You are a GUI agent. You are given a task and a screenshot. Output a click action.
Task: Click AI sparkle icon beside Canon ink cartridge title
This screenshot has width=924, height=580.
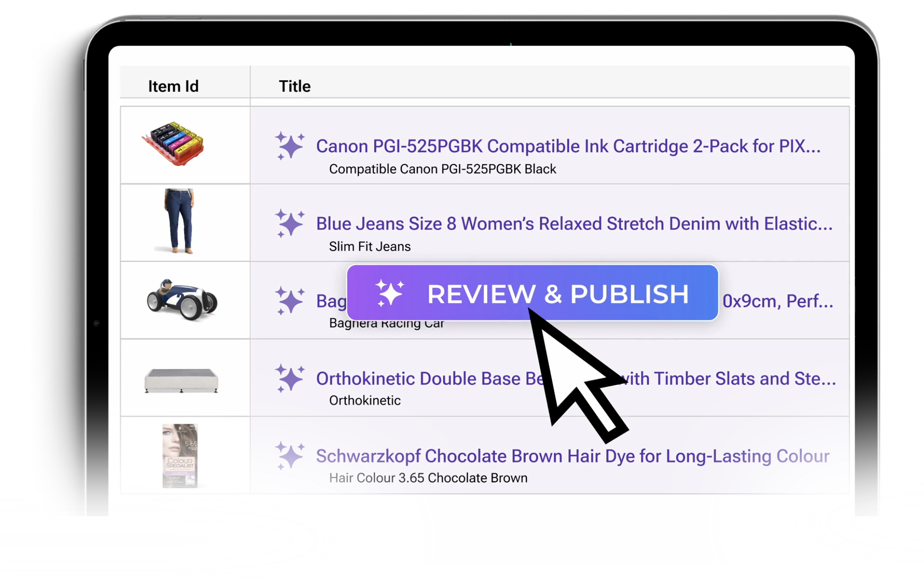tap(289, 146)
